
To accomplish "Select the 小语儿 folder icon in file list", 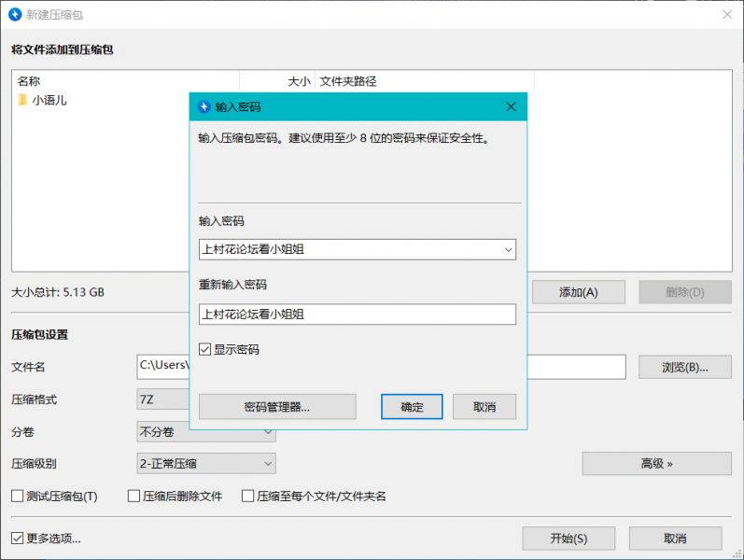I will pos(22,100).
